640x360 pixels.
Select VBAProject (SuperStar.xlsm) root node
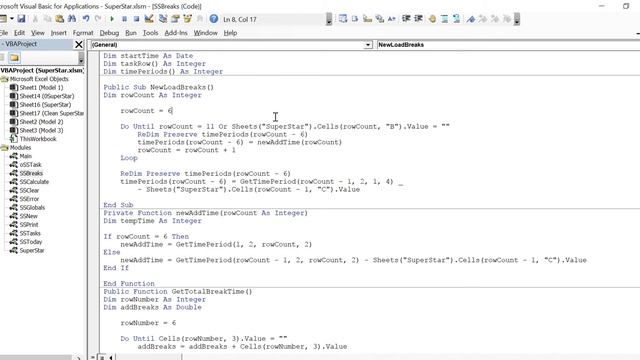point(42,71)
